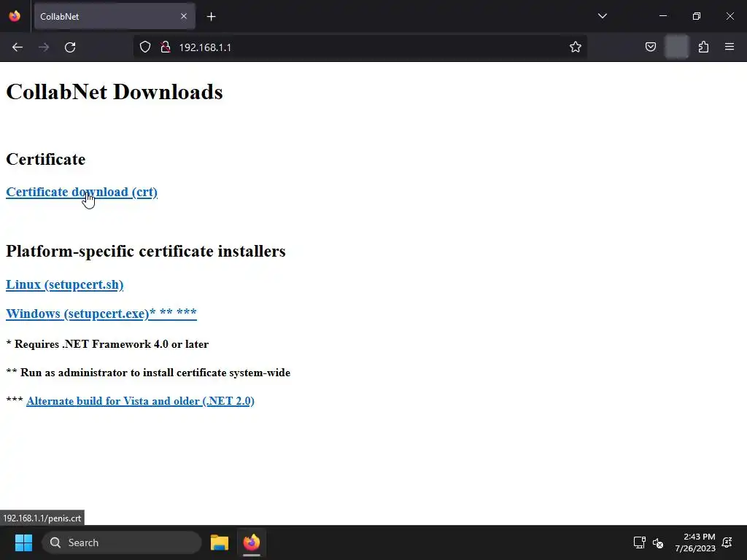Screen dimensions: 747x560
Task: Click the insecure connection padlock icon
Action: click(x=166, y=47)
